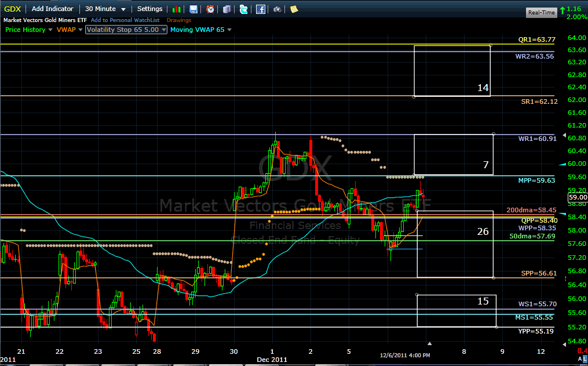Click the YPP=55.19 pivot label
Screen dimensions: 588x366
tap(535, 331)
